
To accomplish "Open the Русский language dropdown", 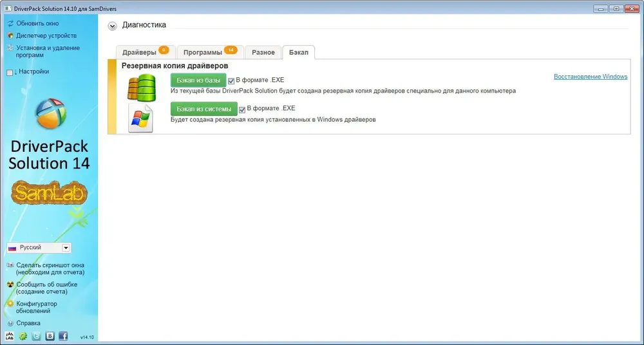I will [39, 248].
